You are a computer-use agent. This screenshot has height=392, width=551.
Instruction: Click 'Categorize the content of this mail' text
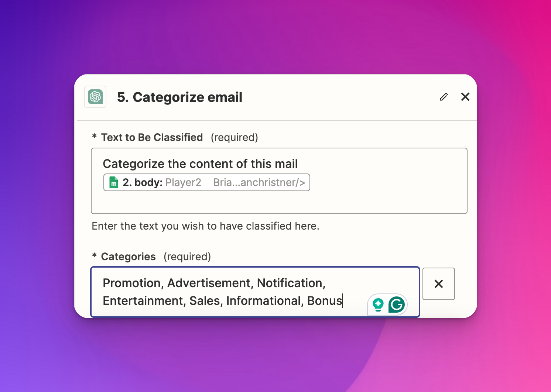click(200, 164)
